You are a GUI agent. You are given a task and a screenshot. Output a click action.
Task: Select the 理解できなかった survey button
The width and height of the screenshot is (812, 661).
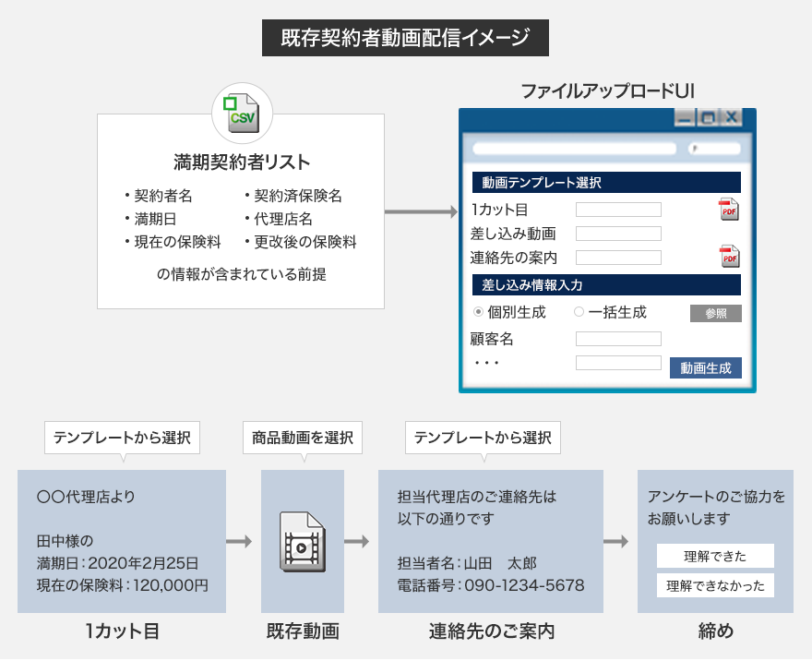(x=716, y=584)
